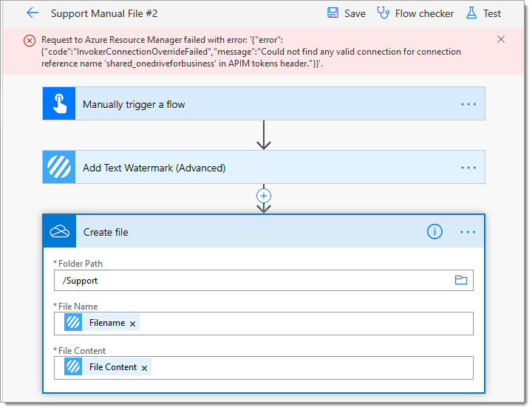Click the error message text in banner
The image size is (532, 410).
(x=251, y=52)
